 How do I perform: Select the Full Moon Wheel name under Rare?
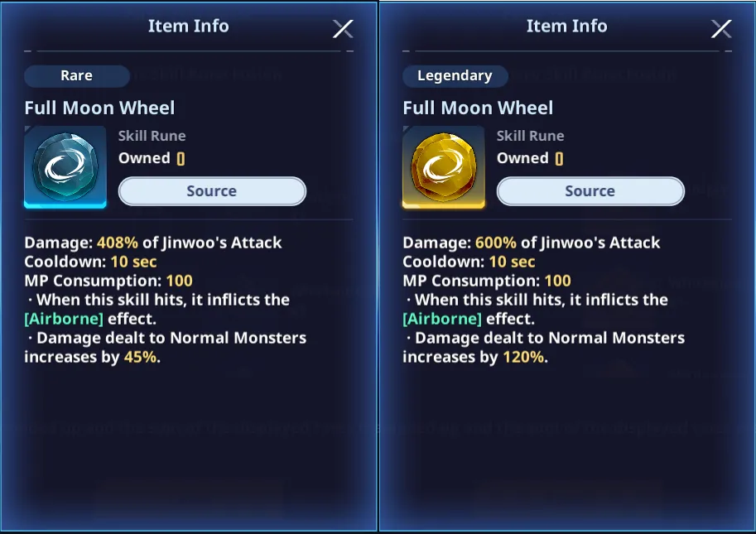[x=99, y=108]
